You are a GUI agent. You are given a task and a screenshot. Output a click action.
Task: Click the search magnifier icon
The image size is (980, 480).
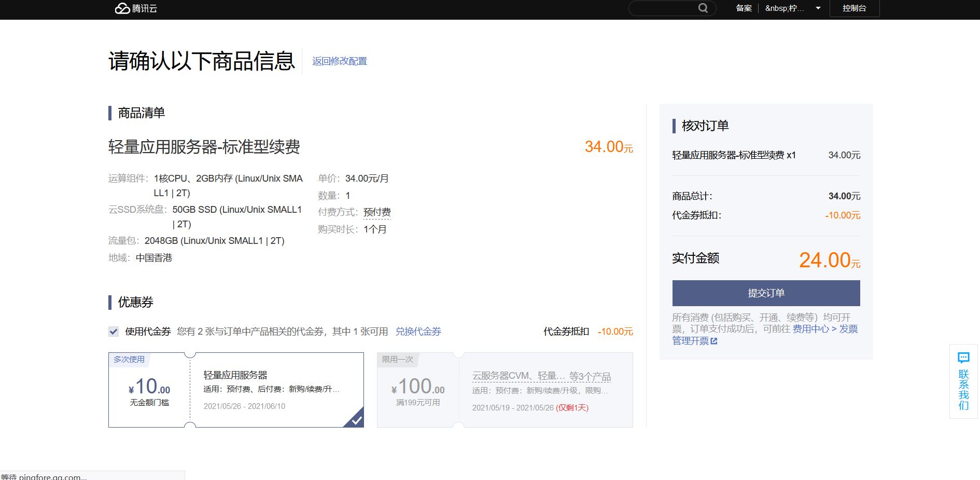[x=703, y=8]
